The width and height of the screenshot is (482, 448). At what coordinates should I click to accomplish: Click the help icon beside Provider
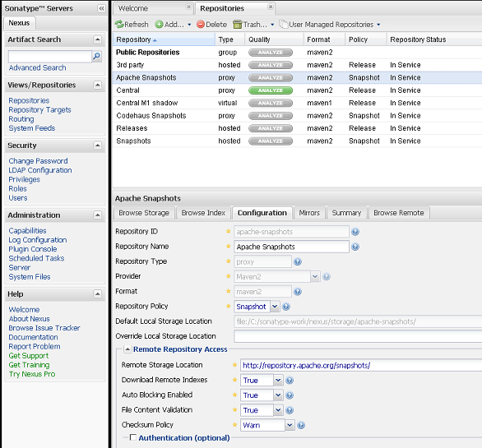coord(327,277)
